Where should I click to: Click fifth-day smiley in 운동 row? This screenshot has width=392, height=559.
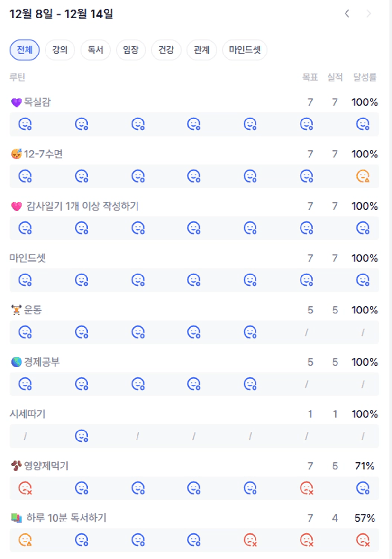250,332
